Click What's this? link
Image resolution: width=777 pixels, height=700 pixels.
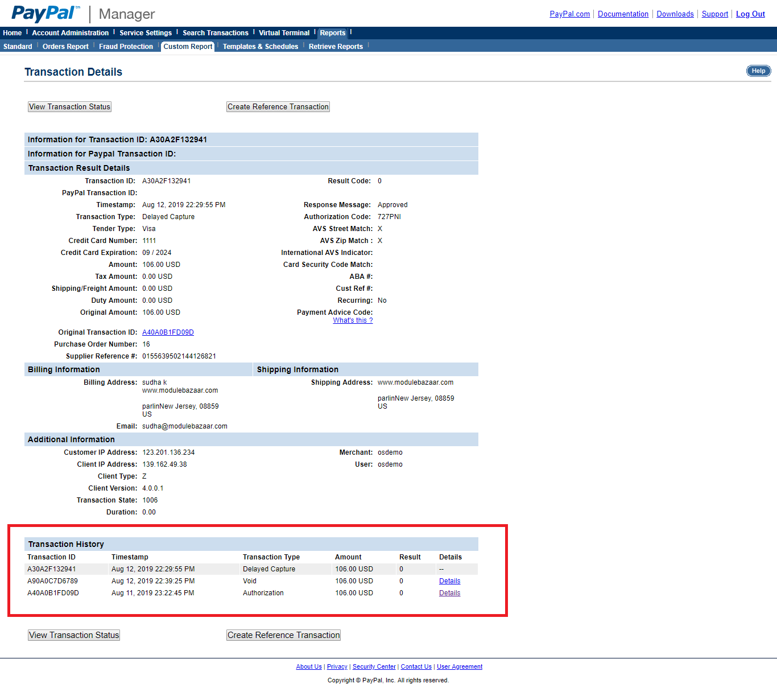pyautogui.click(x=353, y=320)
